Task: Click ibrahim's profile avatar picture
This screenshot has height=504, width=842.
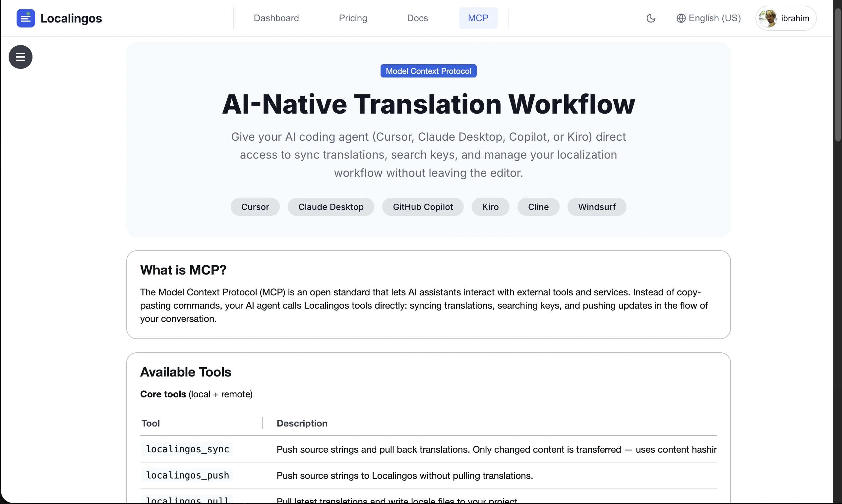Action: pos(767,18)
